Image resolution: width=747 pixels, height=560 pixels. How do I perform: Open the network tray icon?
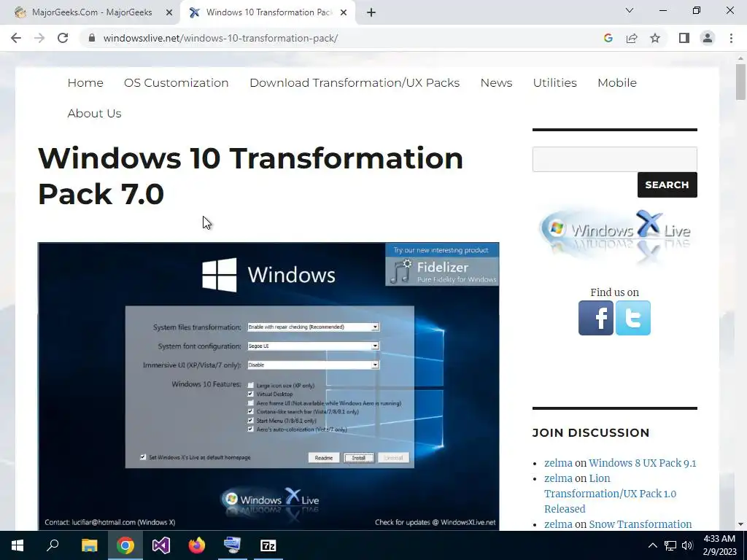coord(670,545)
